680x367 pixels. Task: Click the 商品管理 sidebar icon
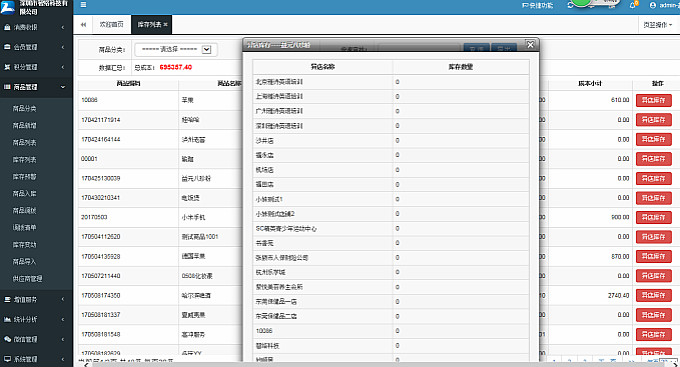pos(7,87)
